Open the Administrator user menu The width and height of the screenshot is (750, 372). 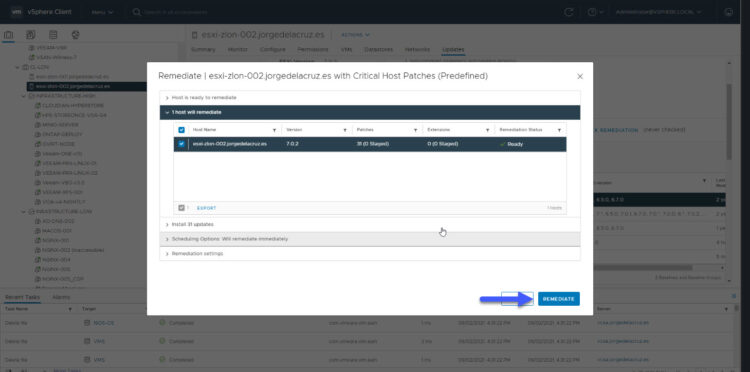pos(658,12)
